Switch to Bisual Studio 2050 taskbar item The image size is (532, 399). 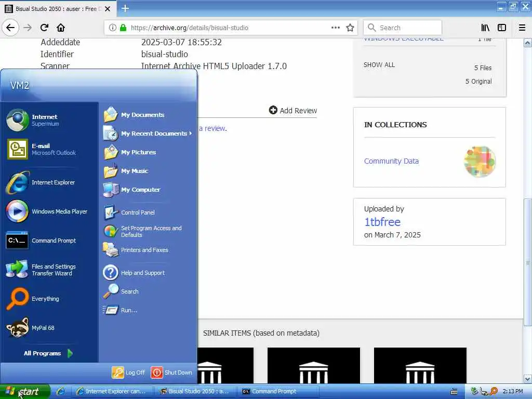click(x=195, y=392)
